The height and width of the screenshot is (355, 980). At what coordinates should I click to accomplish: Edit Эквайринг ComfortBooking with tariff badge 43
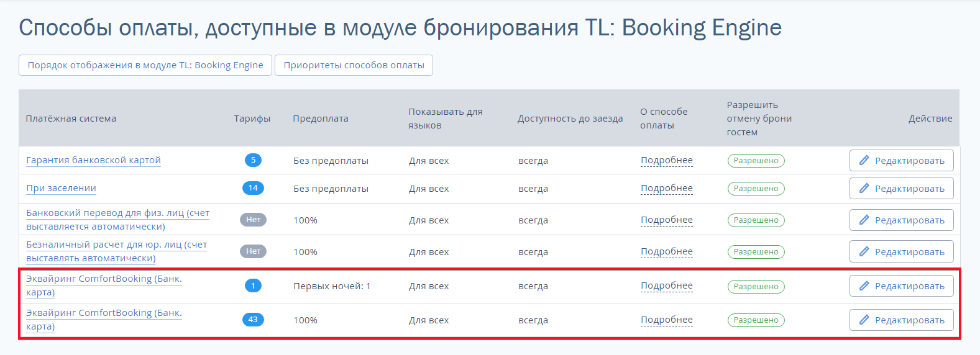(x=902, y=320)
